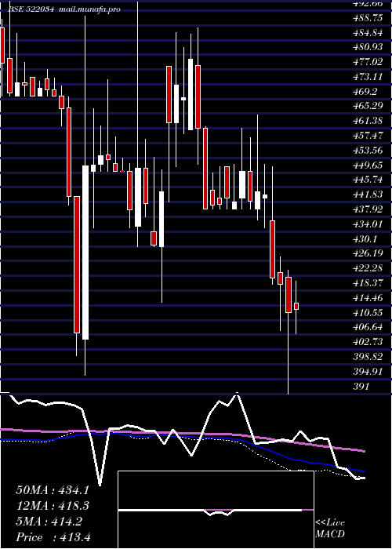392x549 pixels.
Task: Click the 461.38 price axis label
Action: 368,121
